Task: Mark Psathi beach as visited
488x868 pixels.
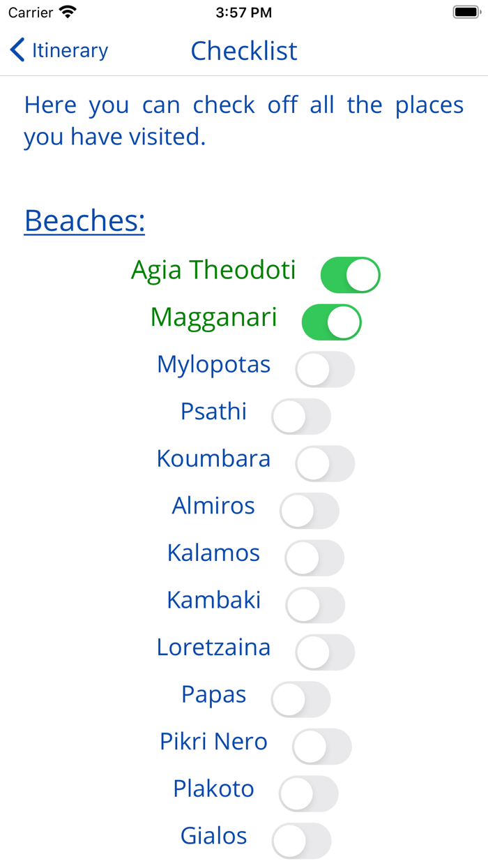Action: click(301, 417)
